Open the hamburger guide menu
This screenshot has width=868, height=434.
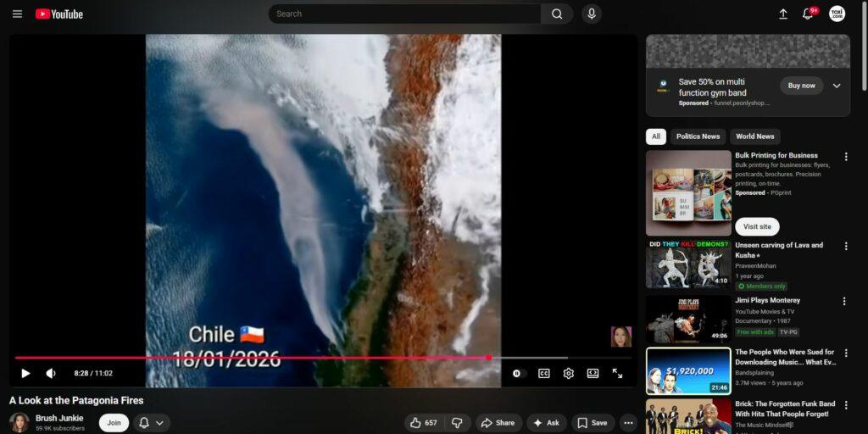(x=17, y=14)
